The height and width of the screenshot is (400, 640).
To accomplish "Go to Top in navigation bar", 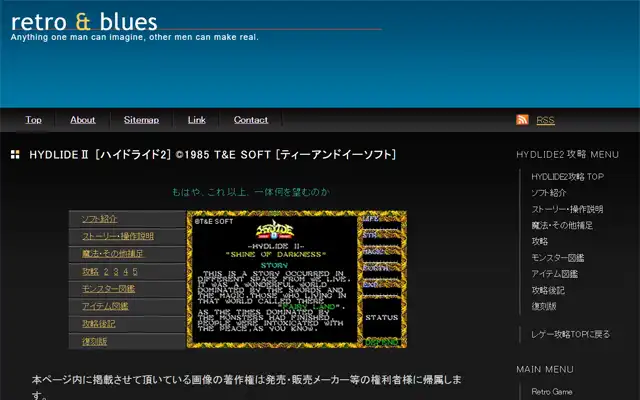I will coord(33,120).
